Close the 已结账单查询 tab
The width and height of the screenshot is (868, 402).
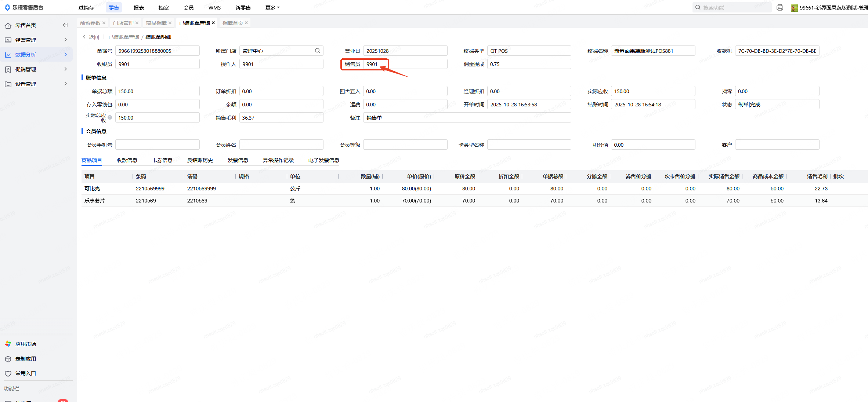213,23
